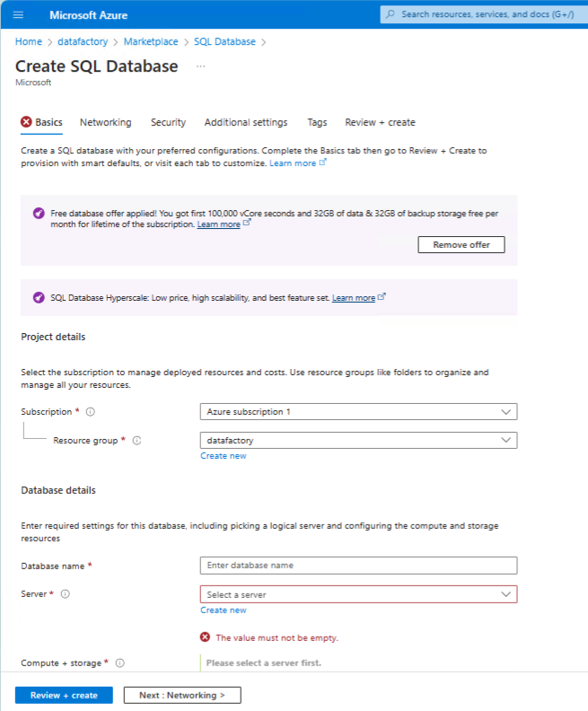588x711 pixels.
Task: Click Microsoft Azure portal title
Action: coord(88,15)
